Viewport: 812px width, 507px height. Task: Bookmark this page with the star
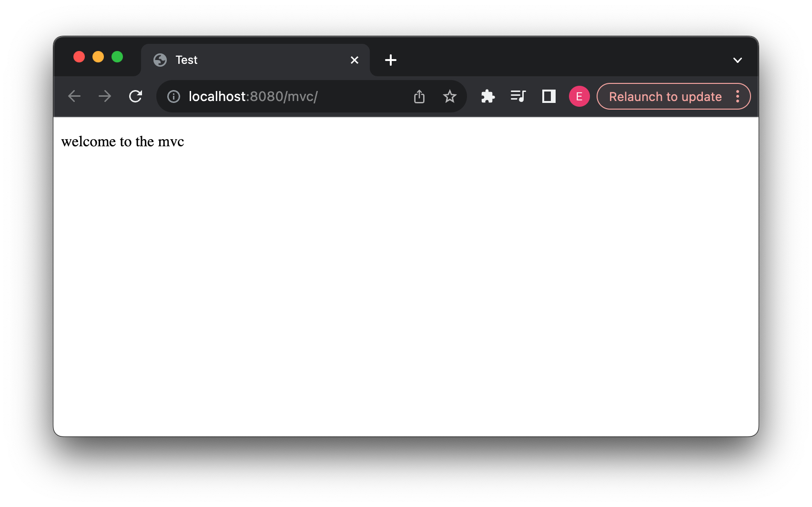(x=449, y=96)
